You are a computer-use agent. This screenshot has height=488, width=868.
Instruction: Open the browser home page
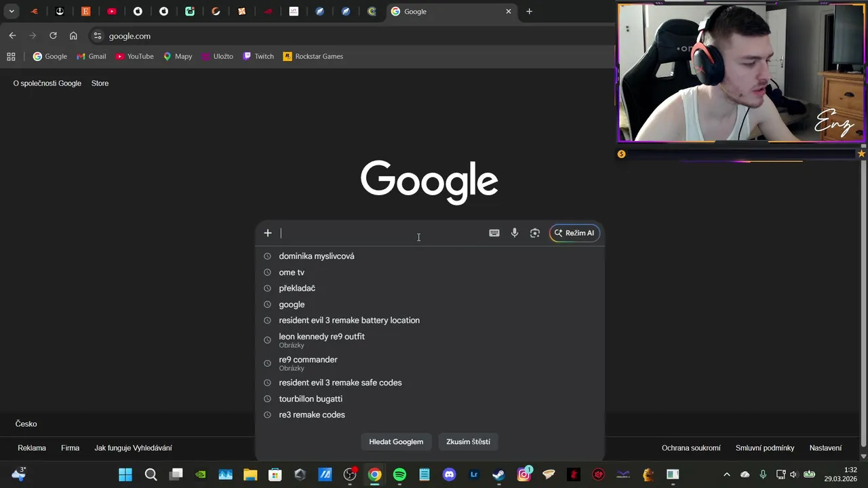point(73,36)
